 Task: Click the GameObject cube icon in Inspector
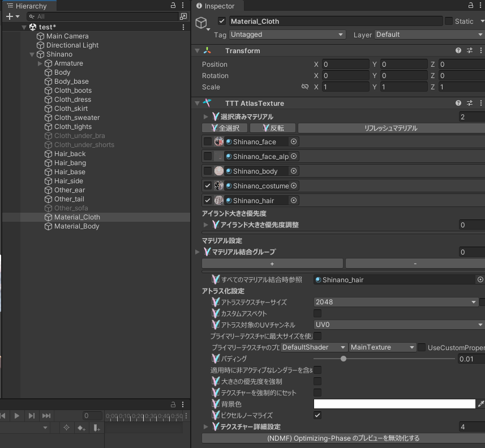point(201,23)
